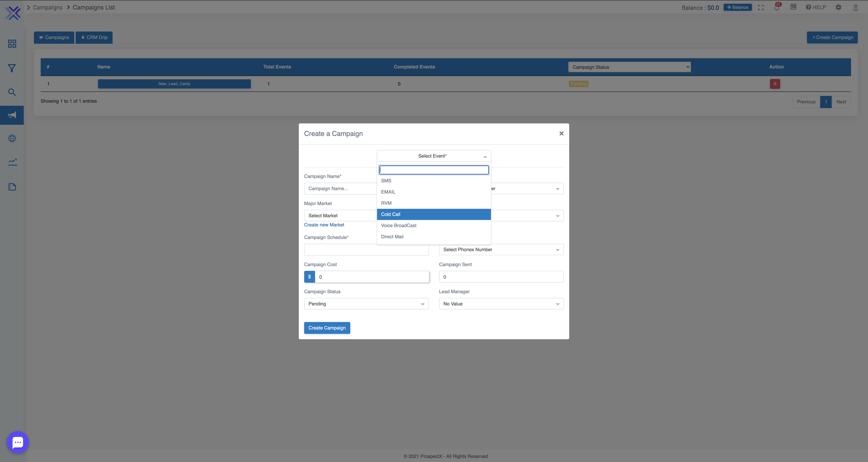Open the New_Lead_Camp campaign
The image size is (868, 462).
coord(174,84)
